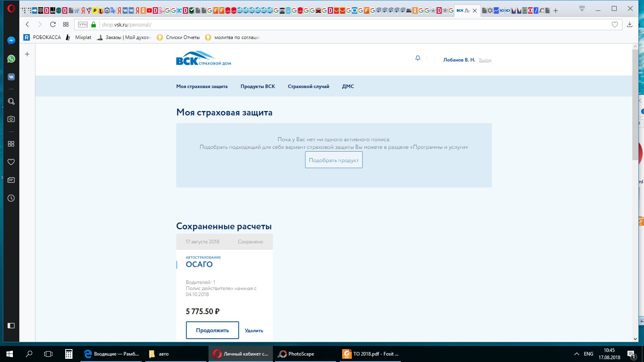Open tab menu icon in title bar

582,8
